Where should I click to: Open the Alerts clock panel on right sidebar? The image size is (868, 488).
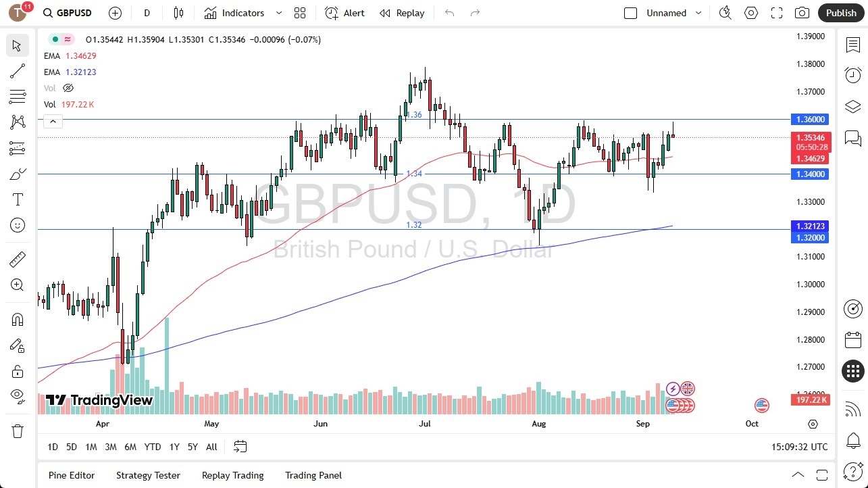tap(852, 75)
